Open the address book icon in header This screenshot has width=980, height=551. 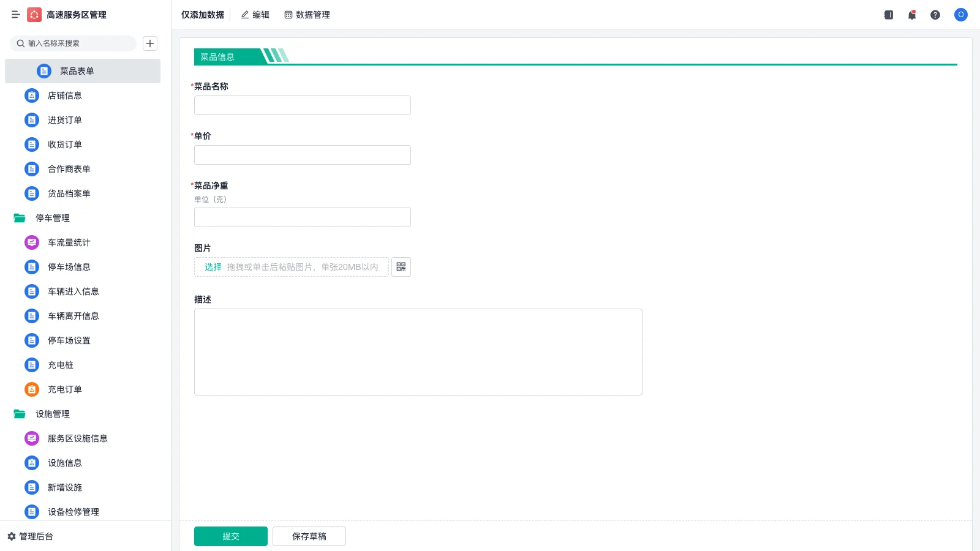point(888,15)
